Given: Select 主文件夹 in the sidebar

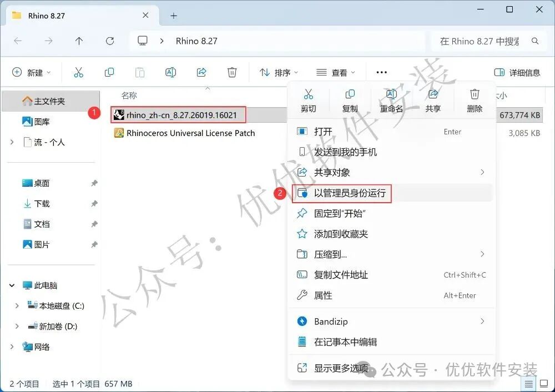Looking at the screenshot, I should (x=51, y=101).
